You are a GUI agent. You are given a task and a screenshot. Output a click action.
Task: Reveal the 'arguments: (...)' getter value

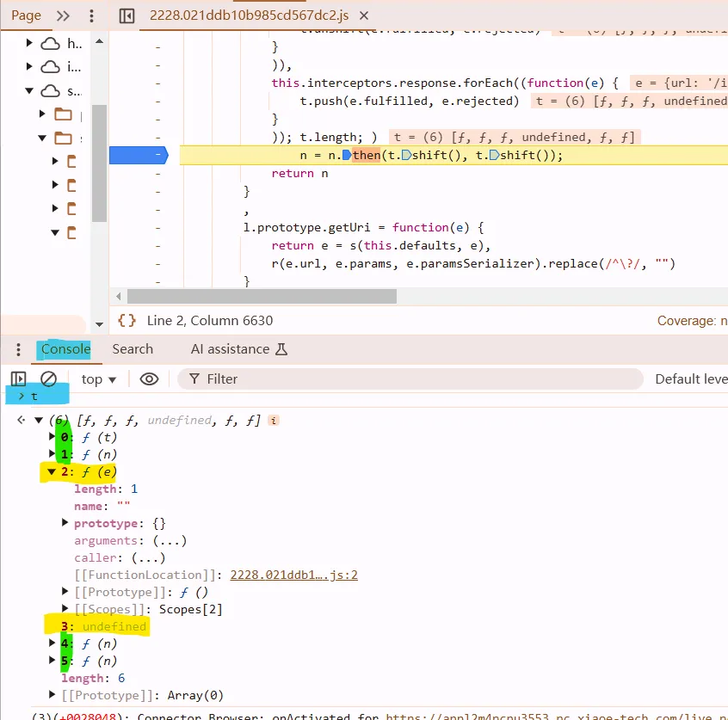click(x=170, y=541)
